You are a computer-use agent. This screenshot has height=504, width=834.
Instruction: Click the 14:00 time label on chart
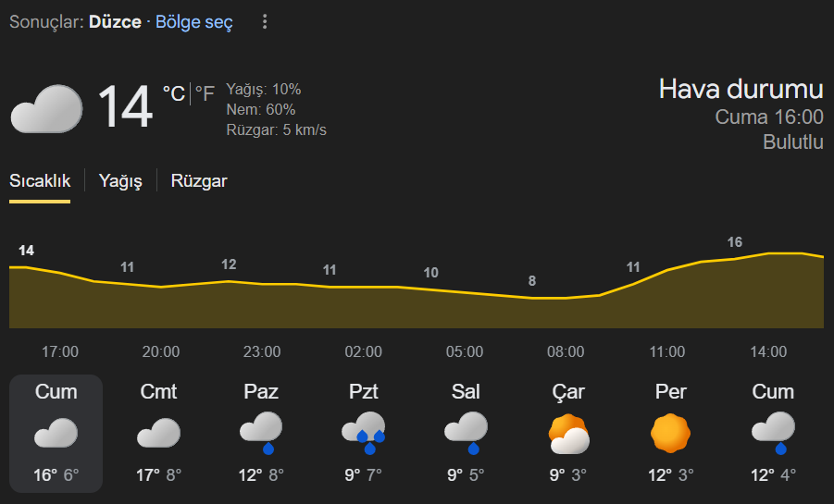pyautogui.click(x=768, y=352)
